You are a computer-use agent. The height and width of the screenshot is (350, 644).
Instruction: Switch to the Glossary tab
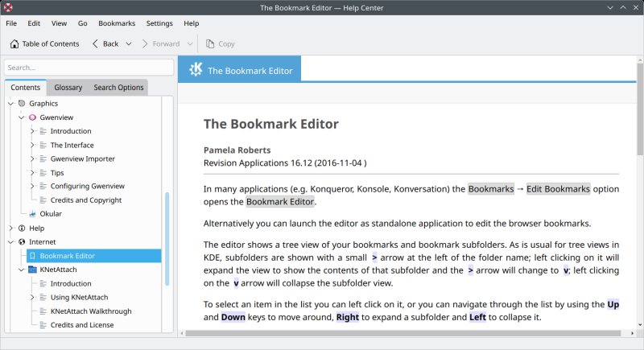[x=68, y=87]
